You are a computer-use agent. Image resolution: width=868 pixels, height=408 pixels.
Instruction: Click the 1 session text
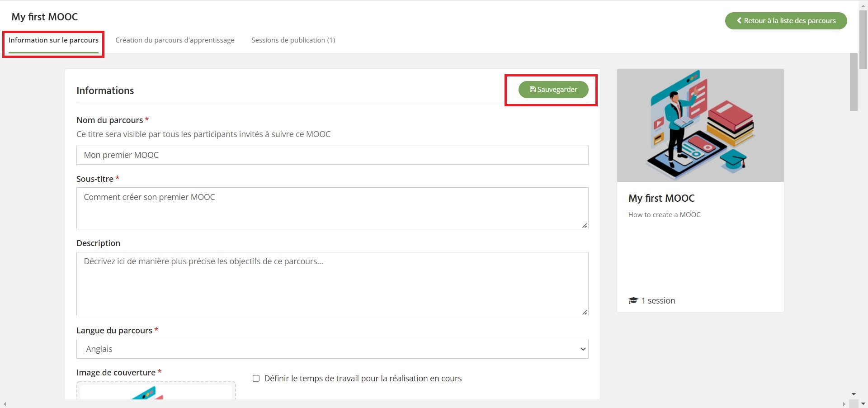click(x=658, y=301)
